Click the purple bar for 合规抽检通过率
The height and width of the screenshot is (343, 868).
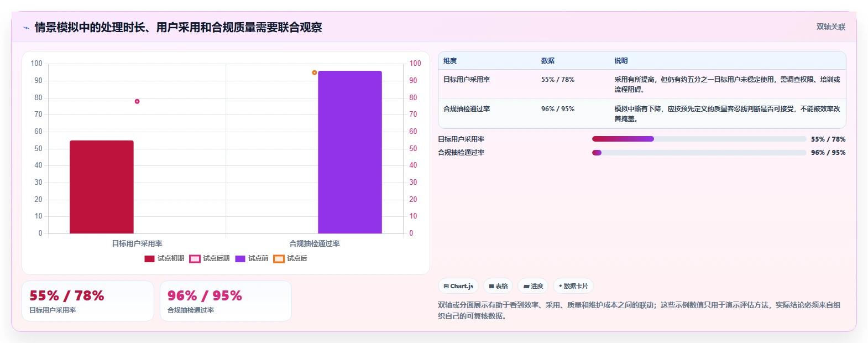coord(350,152)
